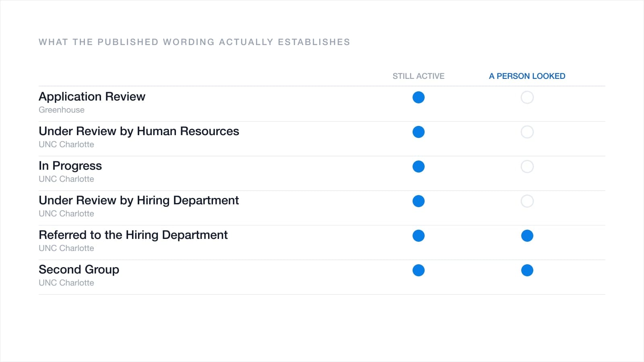644x362 pixels.
Task: Select the Under Review by Human Resources title
Action: (x=139, y=131)
